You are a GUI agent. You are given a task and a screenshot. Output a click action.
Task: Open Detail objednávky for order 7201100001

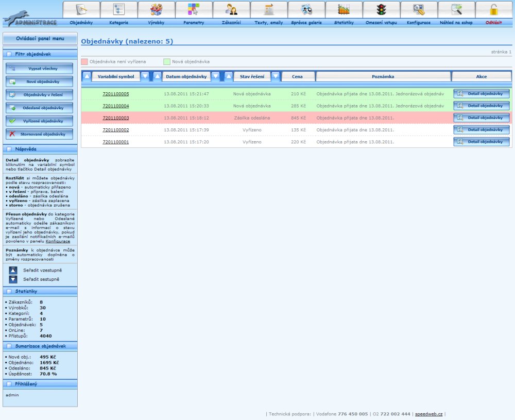pos(482,142)
